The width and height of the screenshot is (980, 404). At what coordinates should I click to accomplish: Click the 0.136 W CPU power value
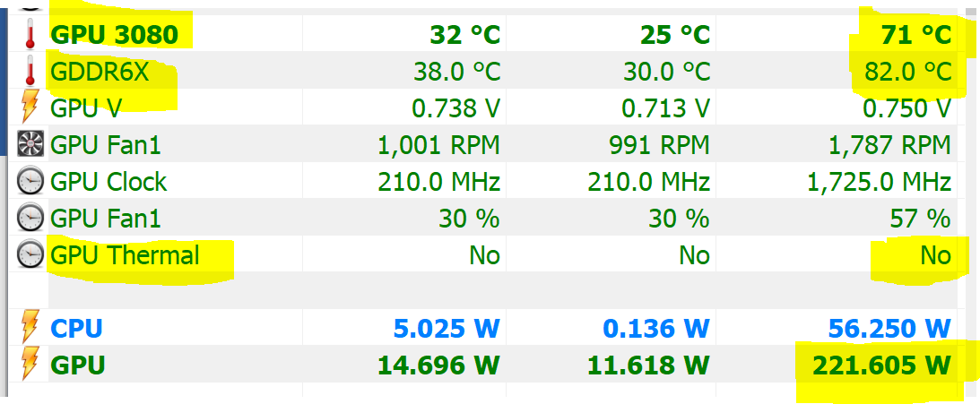click(657, 329)
